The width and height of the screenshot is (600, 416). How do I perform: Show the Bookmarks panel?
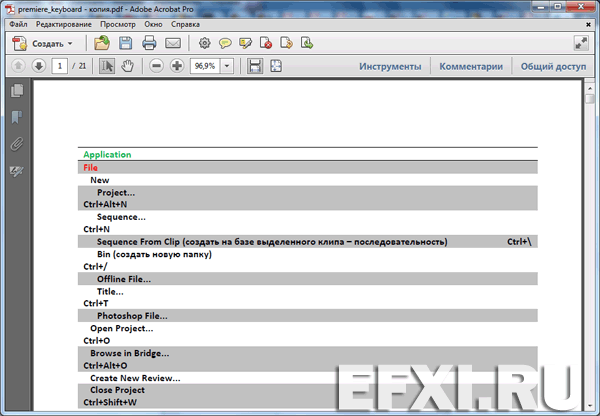pyautogui.click(x=17, y=117)
